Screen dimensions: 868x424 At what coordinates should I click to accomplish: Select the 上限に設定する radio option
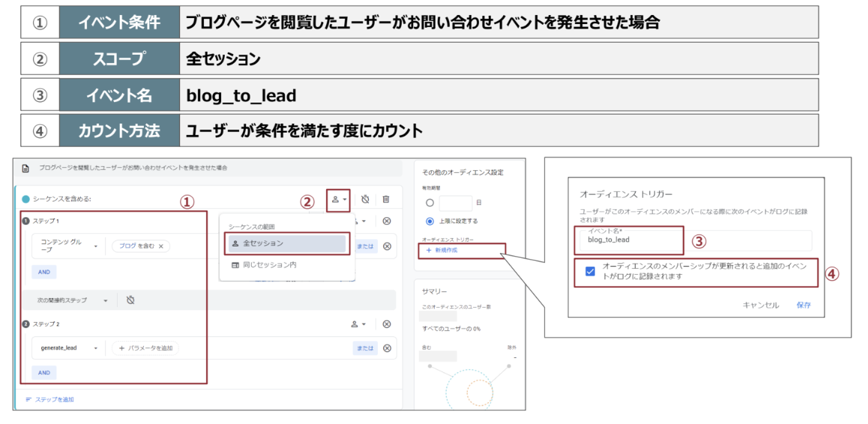pyautogui.click(x=430, y=221)
